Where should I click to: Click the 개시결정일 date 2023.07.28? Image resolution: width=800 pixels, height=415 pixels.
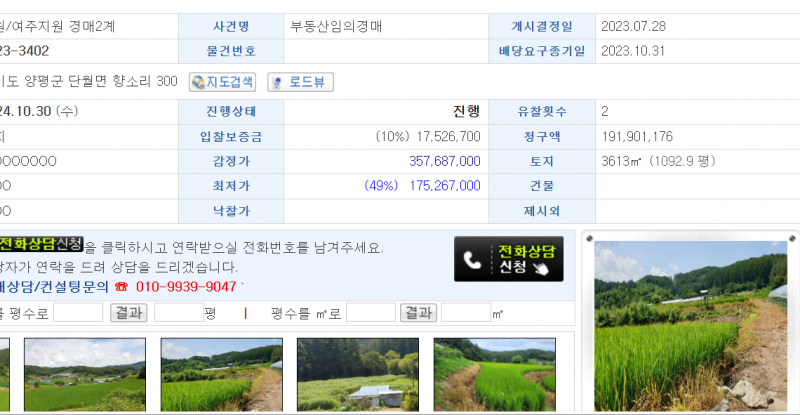click(633, 27)
